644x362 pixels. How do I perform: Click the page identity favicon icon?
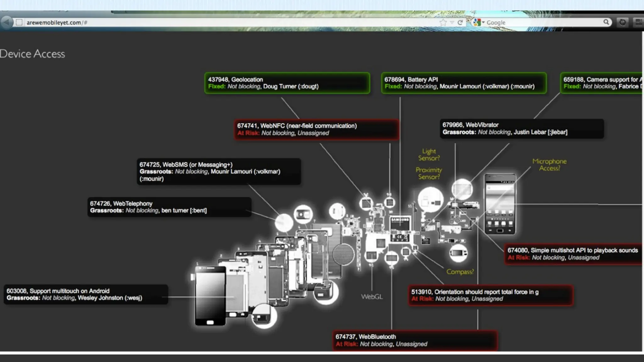(19, 22)
